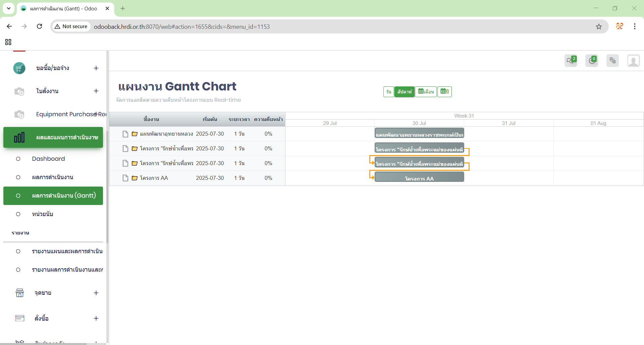Click the bar chart icon for ผลและแผนการดำเนินงาน

tap(19, 137)
